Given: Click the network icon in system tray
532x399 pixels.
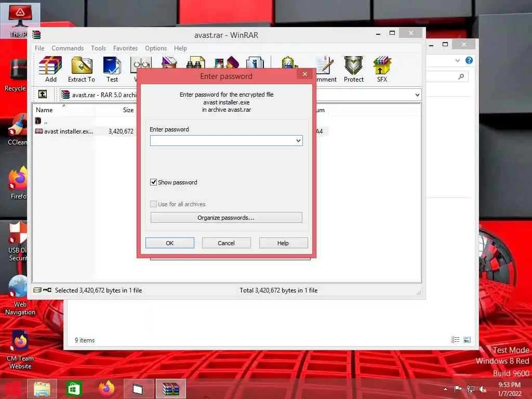Looking at the screenshot, I should pos(471,389).
